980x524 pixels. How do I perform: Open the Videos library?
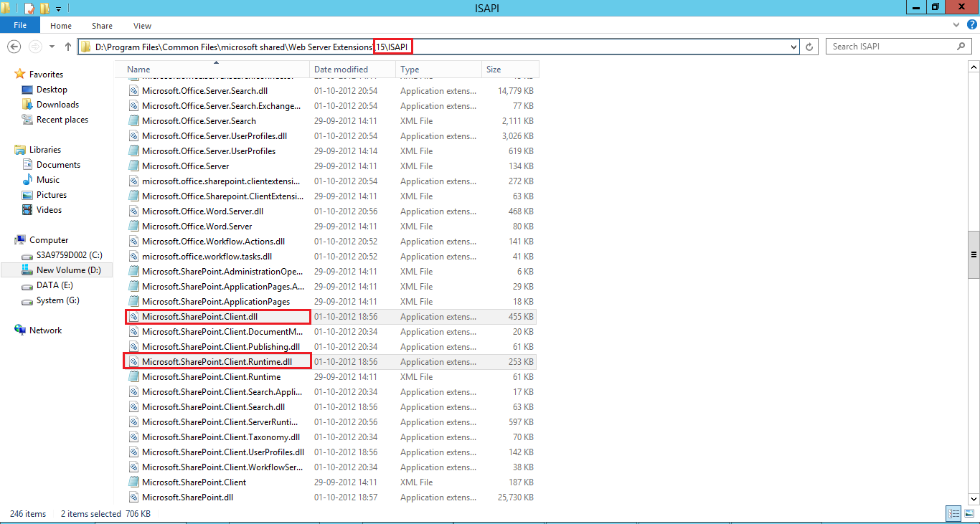pos(50,210)
